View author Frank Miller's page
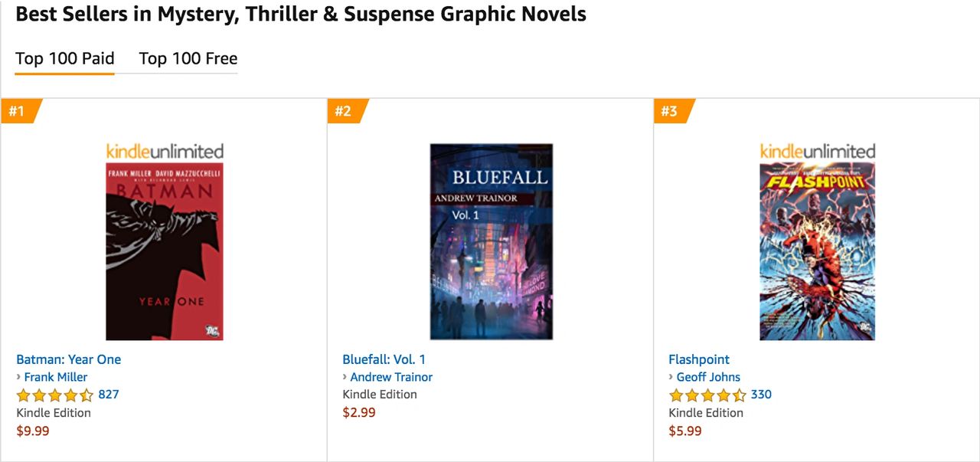 point(56,377)
